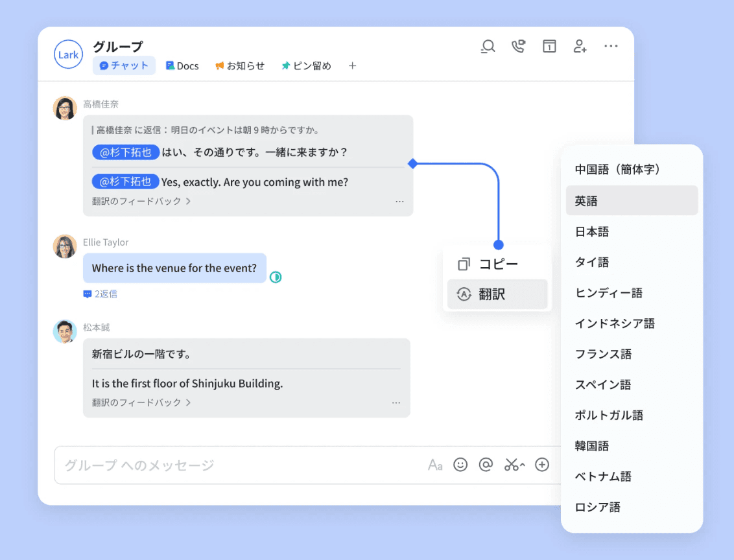Click the sender name Ellie Taylor
The image size is (734, 560).
[106, 242]
